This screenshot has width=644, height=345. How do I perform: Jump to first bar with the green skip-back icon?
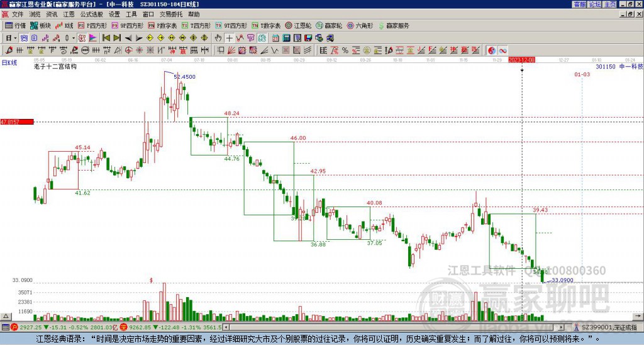pos(106,38)
